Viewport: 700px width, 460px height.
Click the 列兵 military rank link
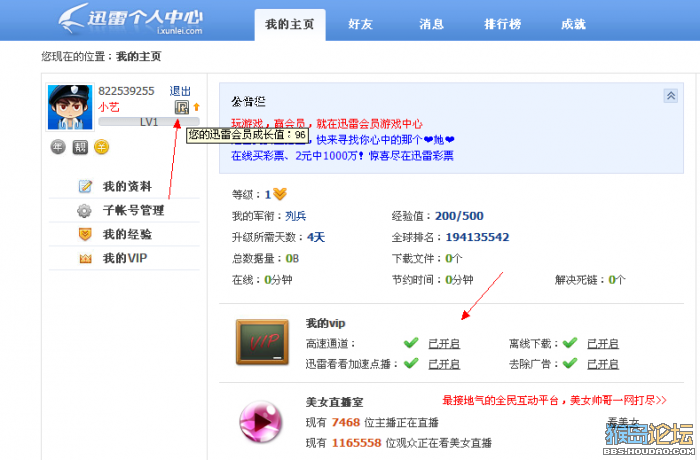coord(296,216)
